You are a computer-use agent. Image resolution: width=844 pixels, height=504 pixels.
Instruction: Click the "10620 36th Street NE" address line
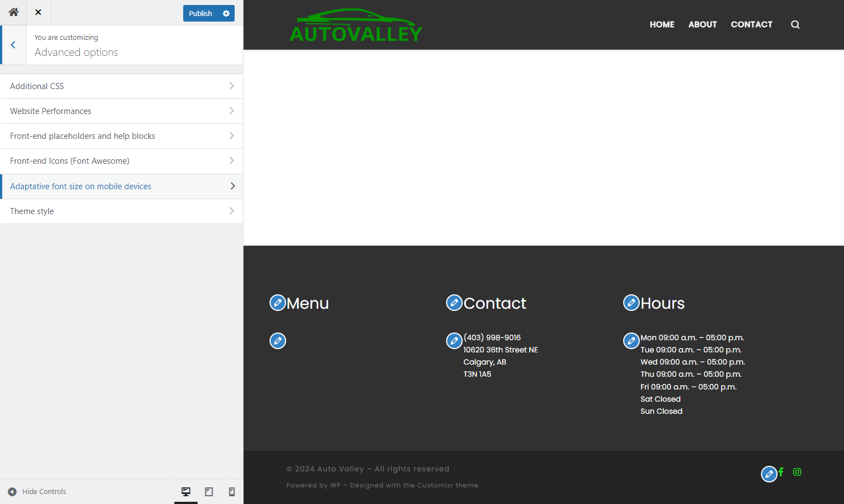coord(500,350)
